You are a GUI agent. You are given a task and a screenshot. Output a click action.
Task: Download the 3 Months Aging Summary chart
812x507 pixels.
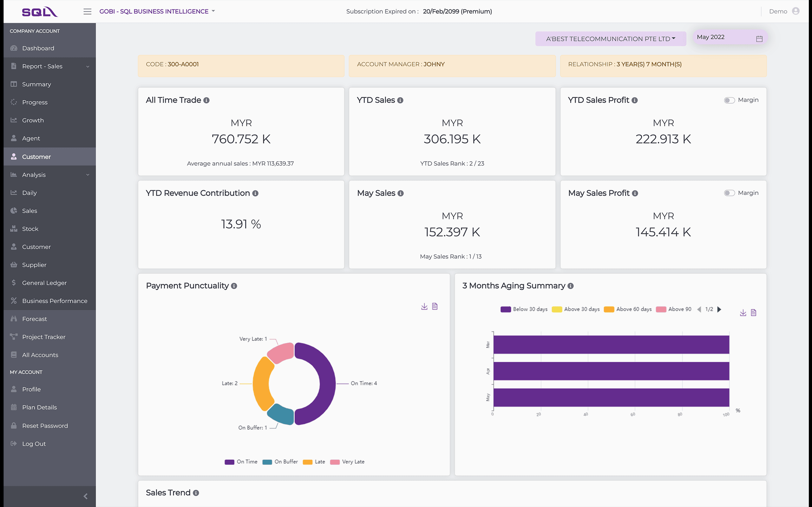[743, 312]
